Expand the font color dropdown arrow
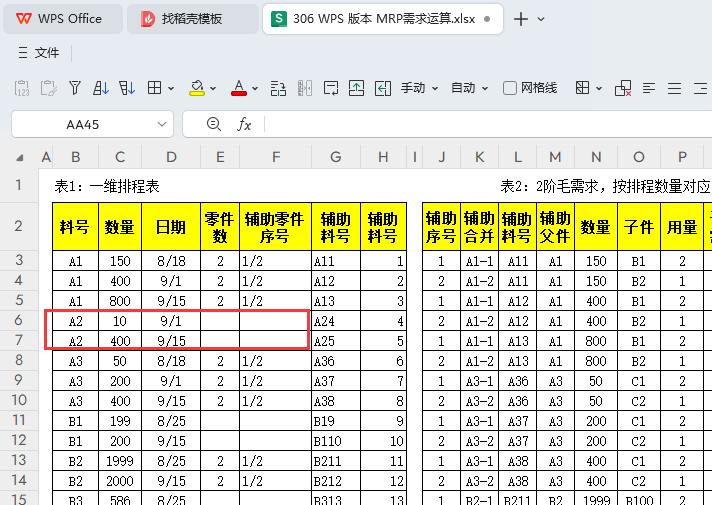Screen dimensions: 712x505 [255, 88]
